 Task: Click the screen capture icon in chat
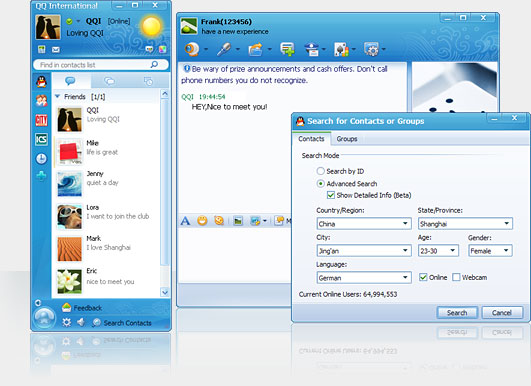255,221
